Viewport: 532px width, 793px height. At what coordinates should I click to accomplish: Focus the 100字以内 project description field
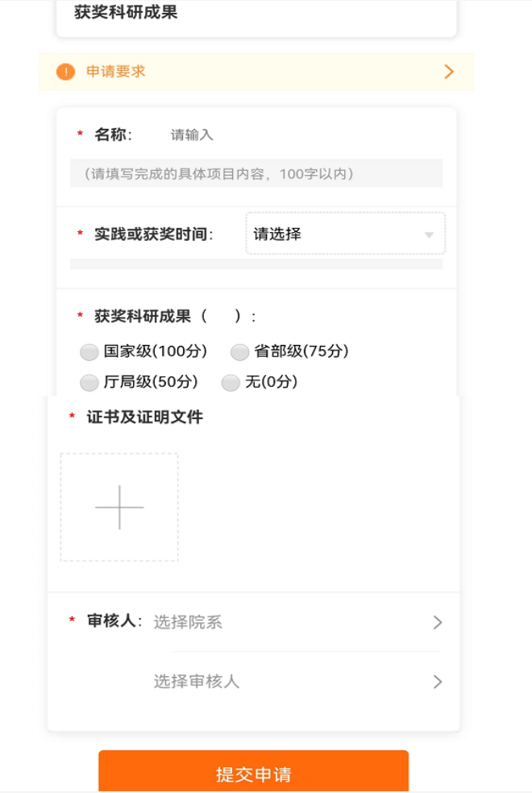(x=256, y=173)
